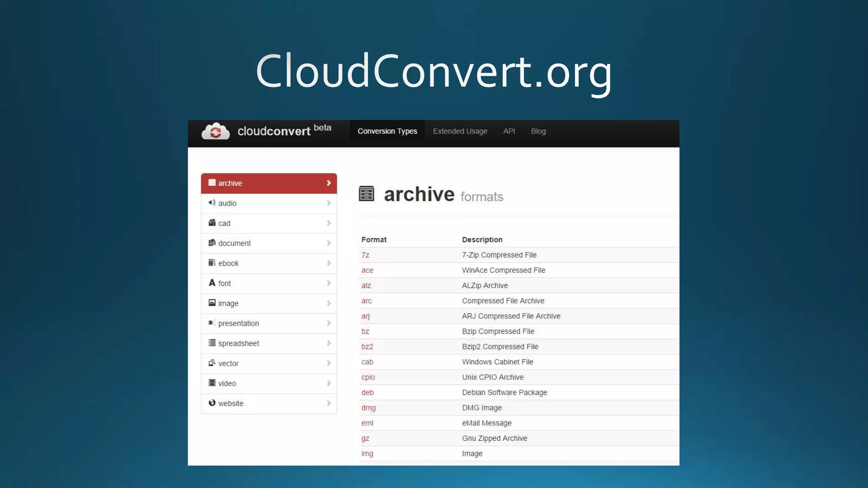Viewport: 868px width, 488px height.
Task: Open the dmg format link
Action: tap(368, 408)
